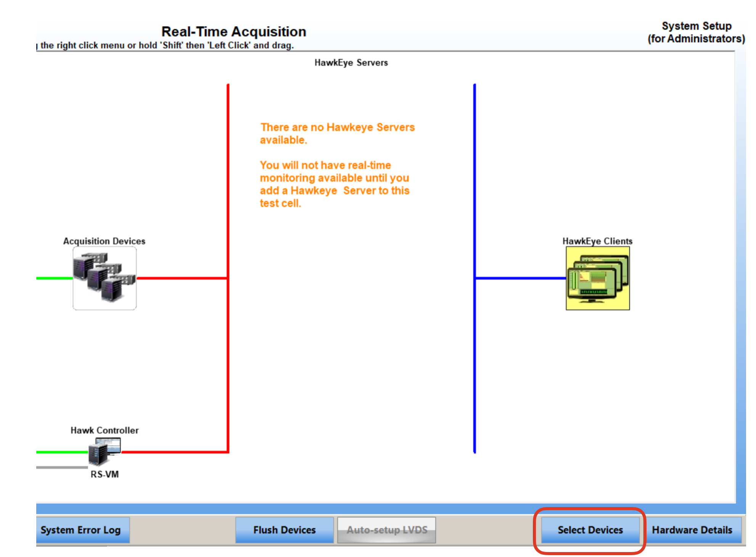The image size is (756, 557).
Task: Click the gray line below Hawk Controller
Action: [x=62, y=467]
